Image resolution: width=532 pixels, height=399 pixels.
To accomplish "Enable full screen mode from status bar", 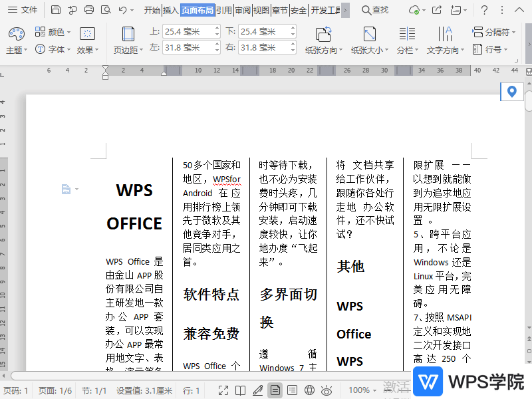I will [224, 390].
